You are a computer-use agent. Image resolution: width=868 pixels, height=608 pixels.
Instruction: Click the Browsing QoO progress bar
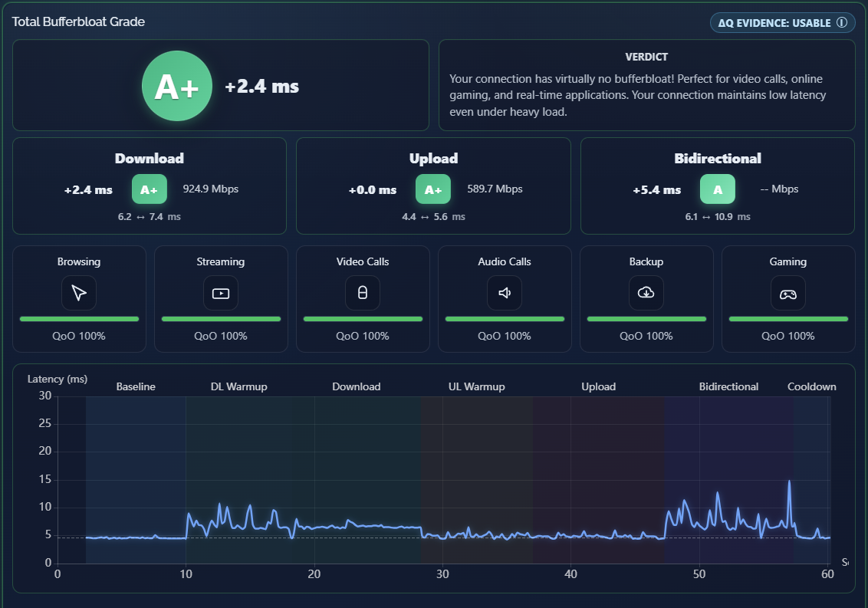79,319
